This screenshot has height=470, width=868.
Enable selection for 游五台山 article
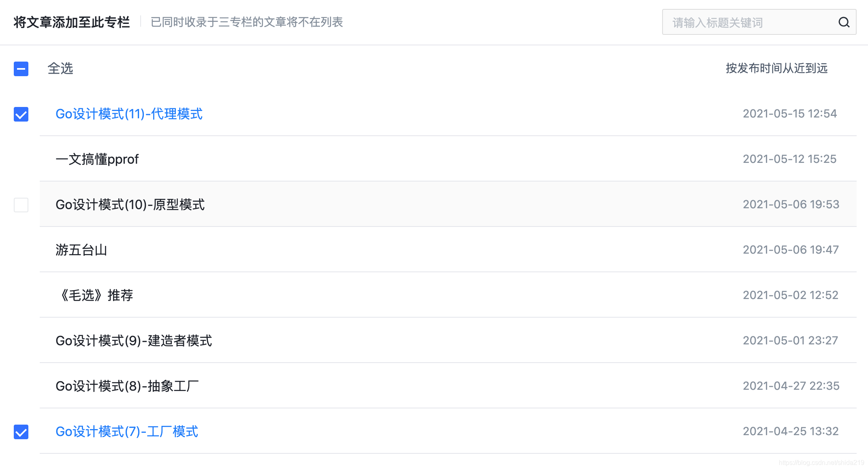pyautogui.click(x=21, y=250)
